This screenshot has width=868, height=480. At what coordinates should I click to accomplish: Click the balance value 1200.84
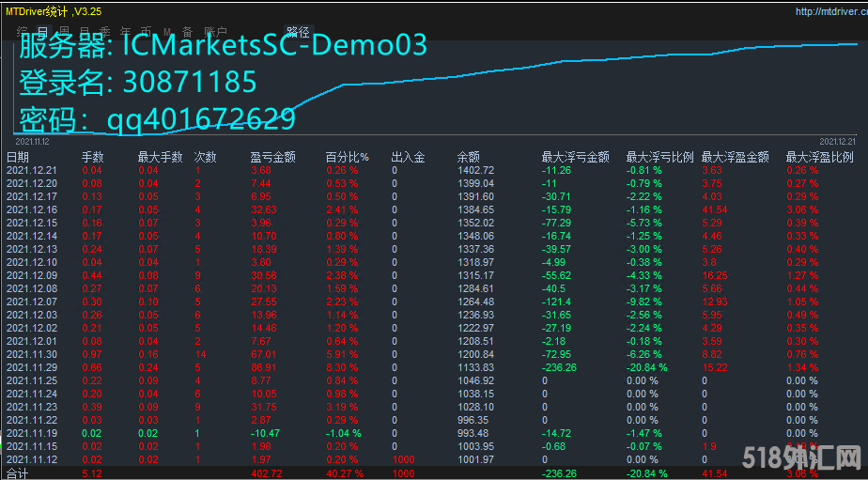475,354
